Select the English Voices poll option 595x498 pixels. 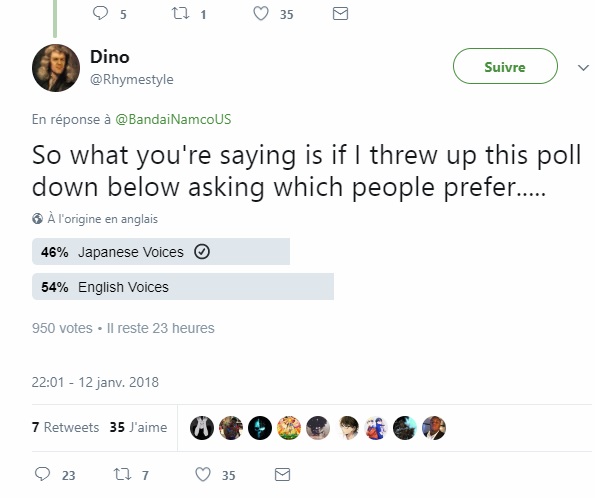point(183,287)
